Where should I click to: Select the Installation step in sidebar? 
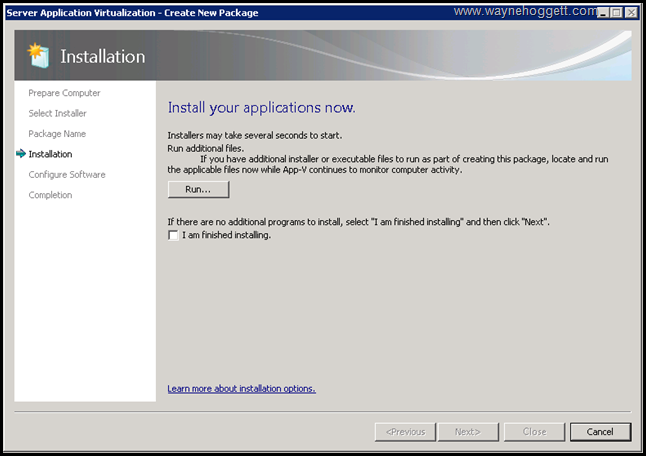(x=50, y=154)
